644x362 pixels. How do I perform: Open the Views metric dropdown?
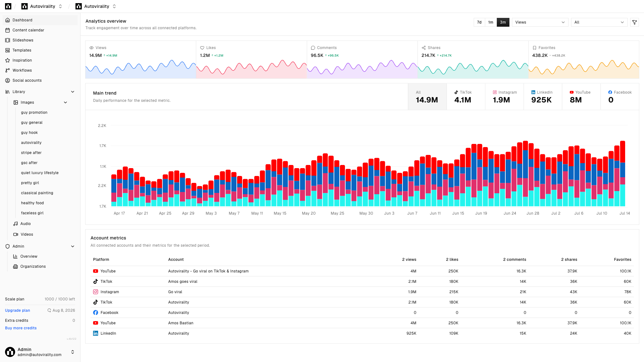coord(540,22)
